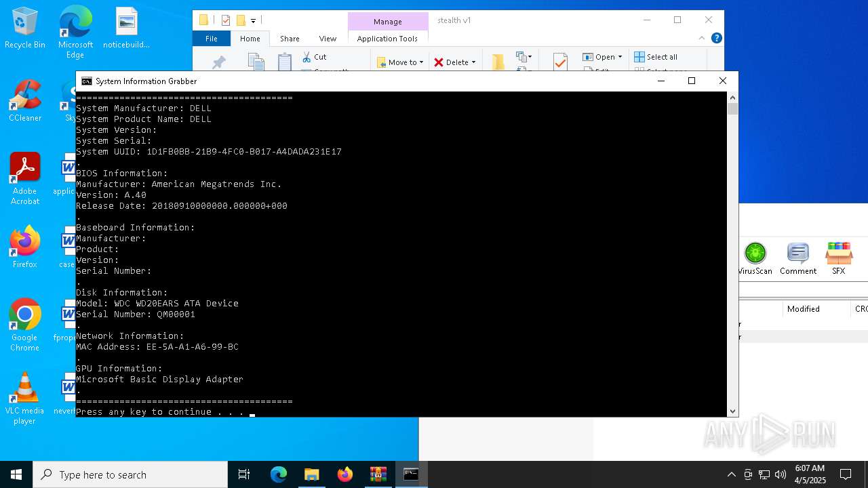Open network status in system tray
The height and width of the screenshot is (488, 868).
pos(764,474)
